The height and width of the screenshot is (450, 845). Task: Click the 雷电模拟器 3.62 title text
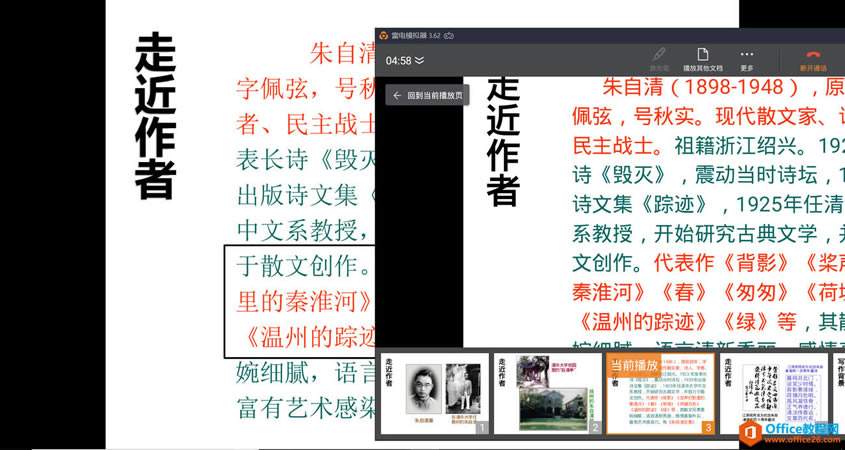pyautogui.click(x=416, y=36)
